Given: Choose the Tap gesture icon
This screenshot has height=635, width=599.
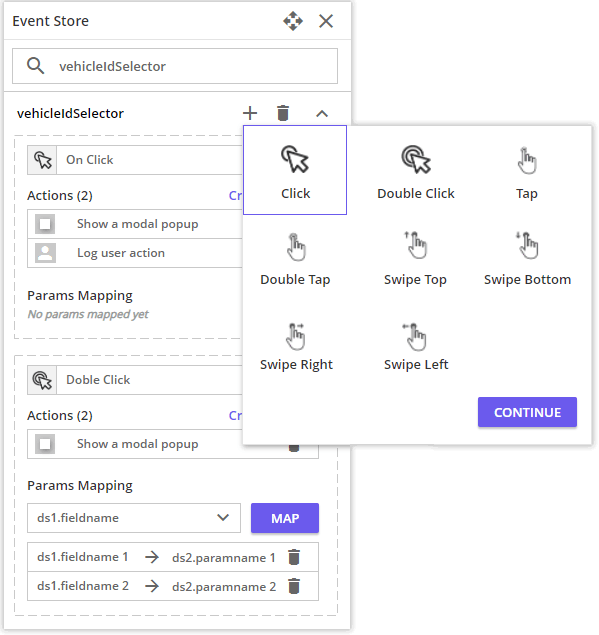Looking at the screenshot, I should (527, 161).
